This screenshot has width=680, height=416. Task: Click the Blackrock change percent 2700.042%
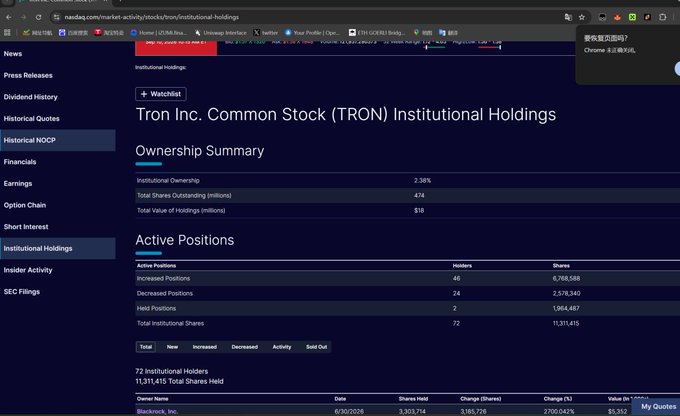[x=559, y=411]
